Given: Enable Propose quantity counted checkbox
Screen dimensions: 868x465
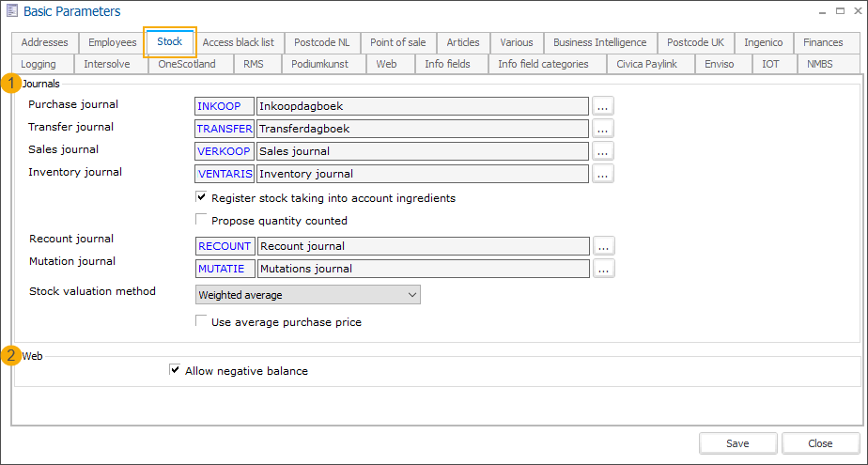Looking at the screenshot, I should (x=201, y=220).
